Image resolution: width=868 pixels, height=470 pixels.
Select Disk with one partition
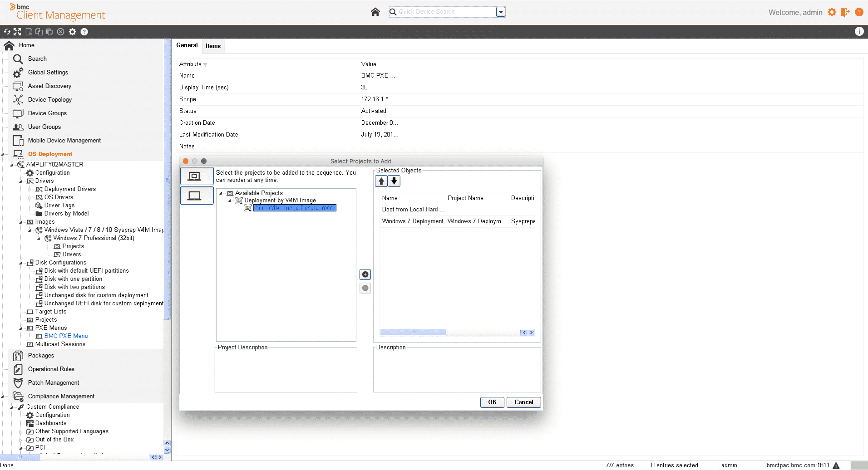pyautogui.click(x=73, y=279)
